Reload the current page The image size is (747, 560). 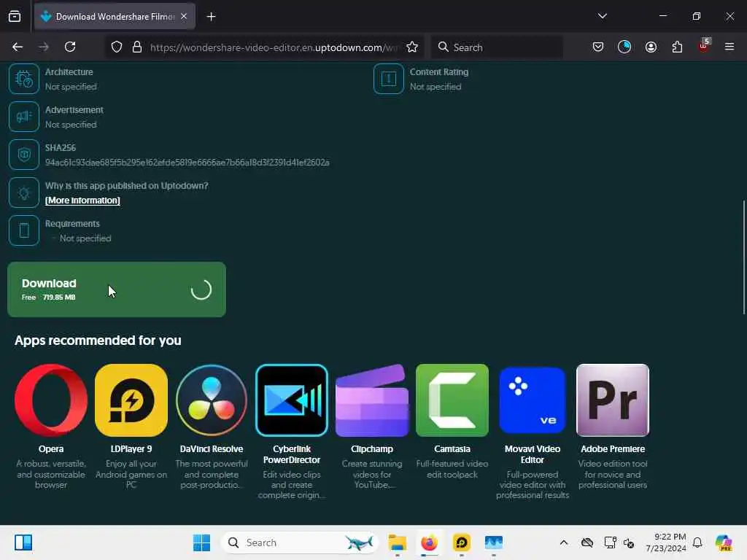click(x=70, y=47)
